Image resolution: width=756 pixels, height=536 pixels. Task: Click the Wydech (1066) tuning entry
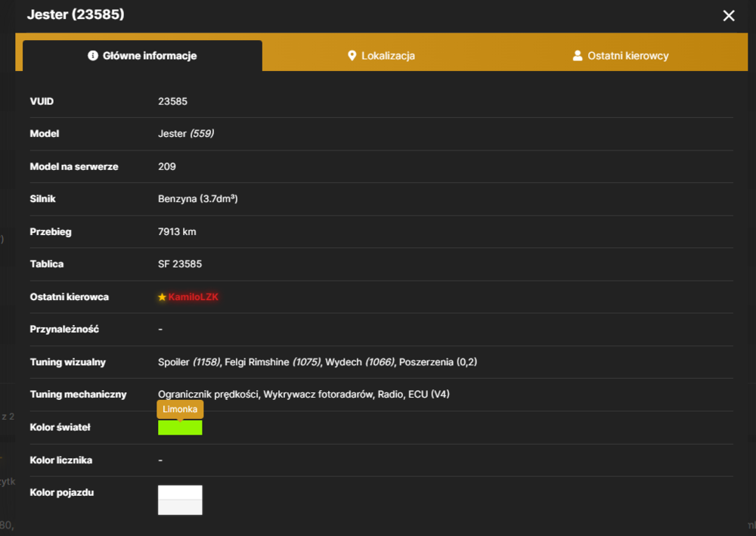(x=360, y=362)
